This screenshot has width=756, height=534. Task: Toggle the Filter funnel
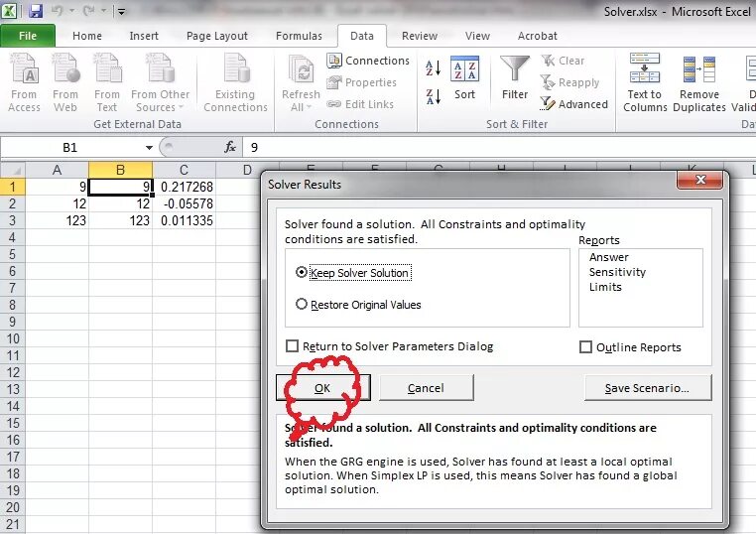click(x=515, y=78)
